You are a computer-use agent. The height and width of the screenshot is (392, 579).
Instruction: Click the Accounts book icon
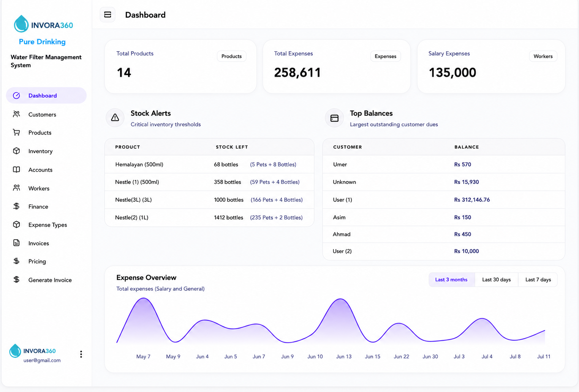point(16,169)
